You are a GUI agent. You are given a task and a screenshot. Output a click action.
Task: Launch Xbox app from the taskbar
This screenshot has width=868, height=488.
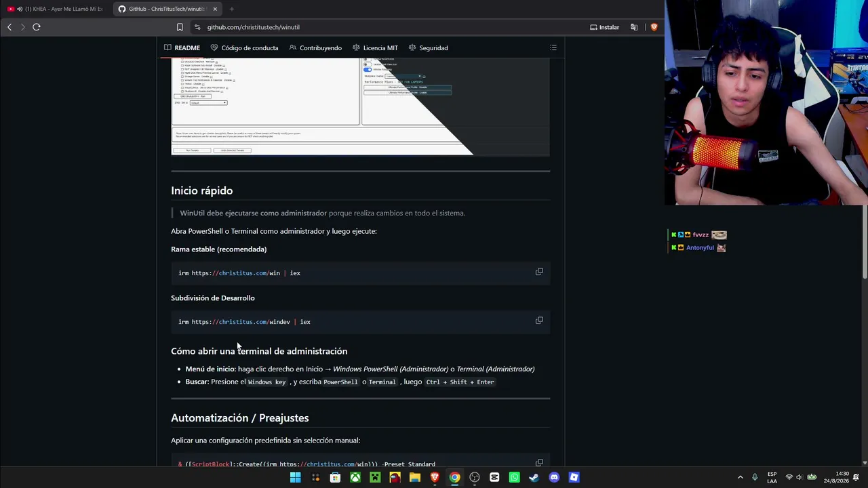coord(355,477)
